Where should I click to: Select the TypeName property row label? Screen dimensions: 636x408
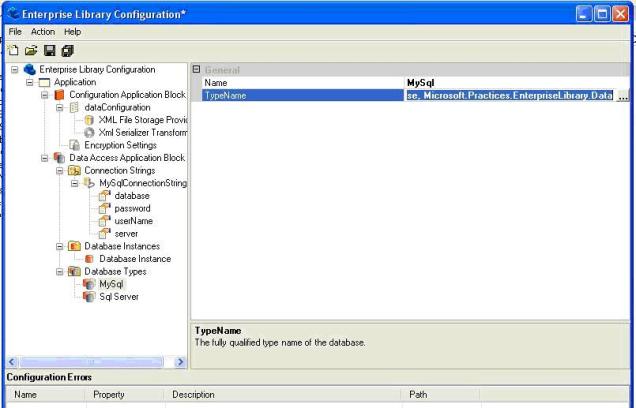point(303,95)
